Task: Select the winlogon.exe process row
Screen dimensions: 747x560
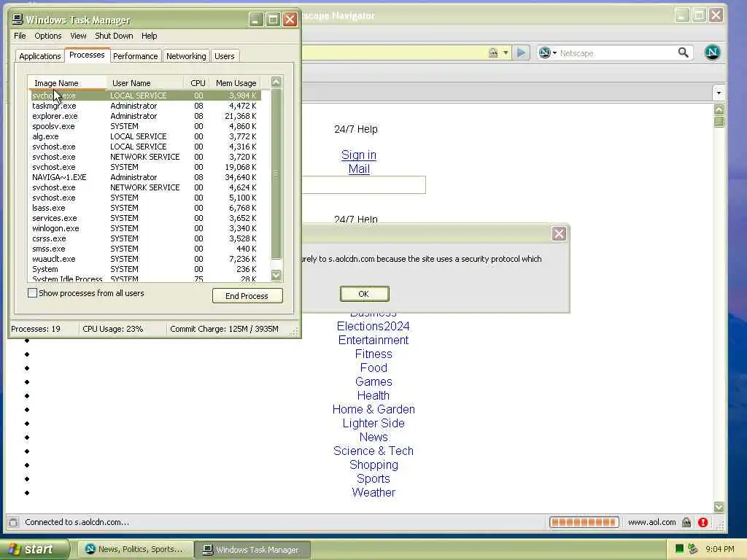Action: [145, 228]
